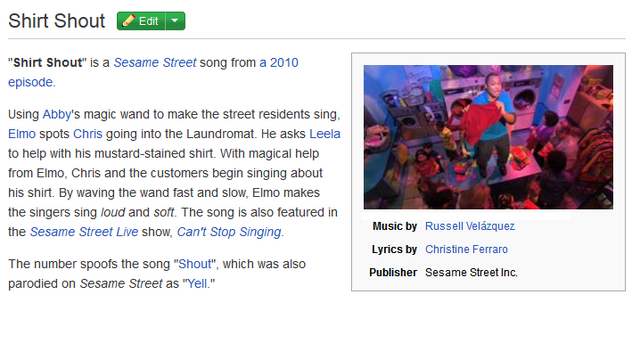Image resolution: width=640 pixels, height=360 pixels.
Task: Follow the Can't Stop Singing link
Action: point(229,232)
